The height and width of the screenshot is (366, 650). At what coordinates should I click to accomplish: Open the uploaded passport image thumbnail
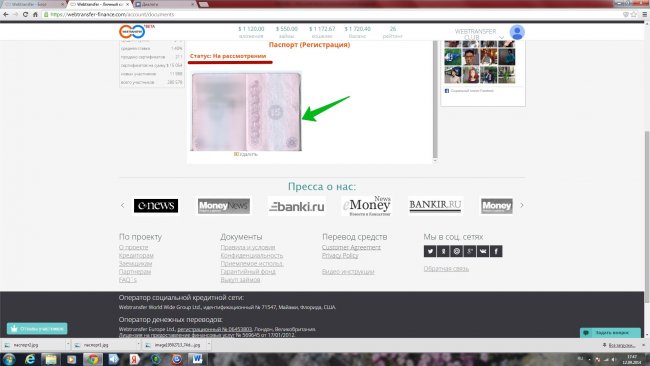pyautogui.click(x=246, y=111)
